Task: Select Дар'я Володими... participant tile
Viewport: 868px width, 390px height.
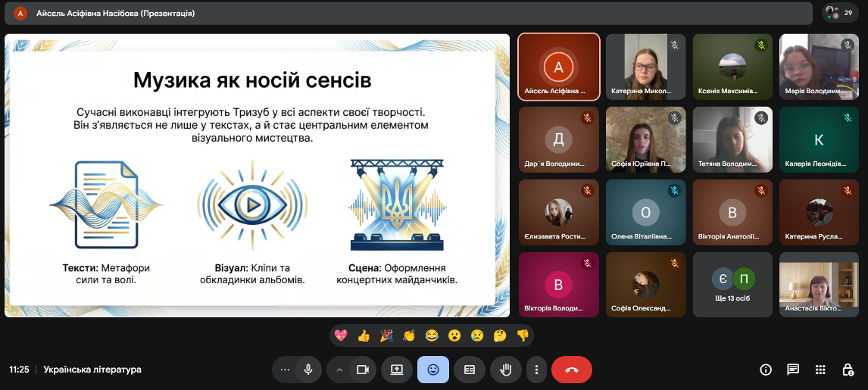Action: point(558,139)
